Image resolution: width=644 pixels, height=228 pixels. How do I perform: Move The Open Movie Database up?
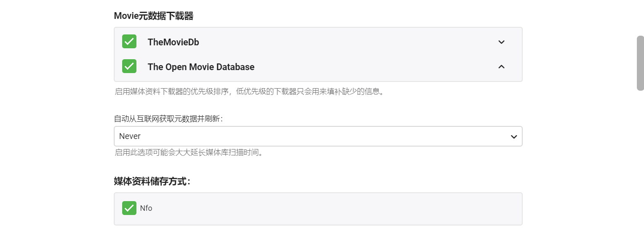pyautogui.click(x=501, y=67)
